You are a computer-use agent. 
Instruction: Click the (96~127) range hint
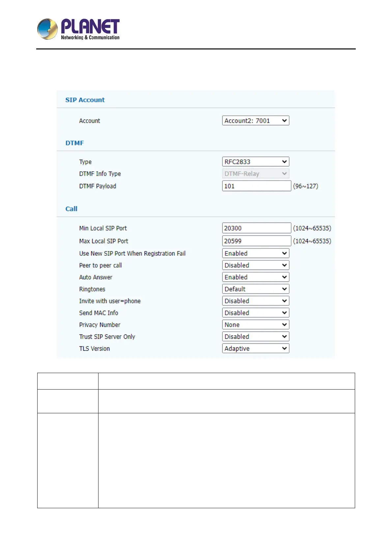click(x=306, y=186)
